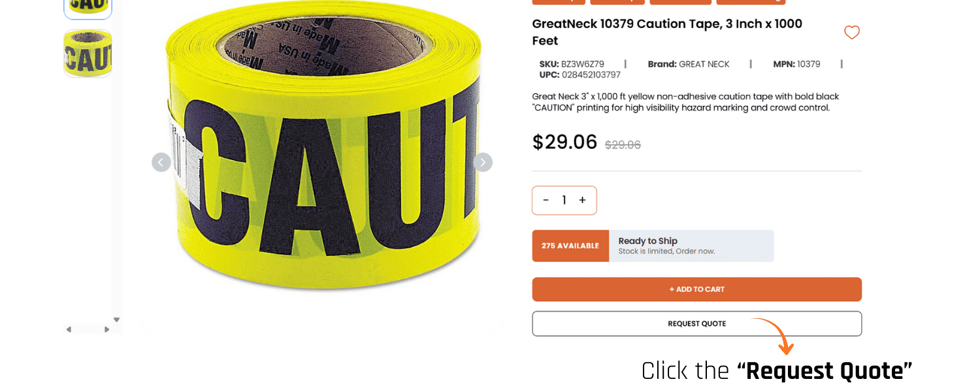Select the close-up CAUTION tape thumbnail
Screen dimensions: 980x392
[88, 54]
